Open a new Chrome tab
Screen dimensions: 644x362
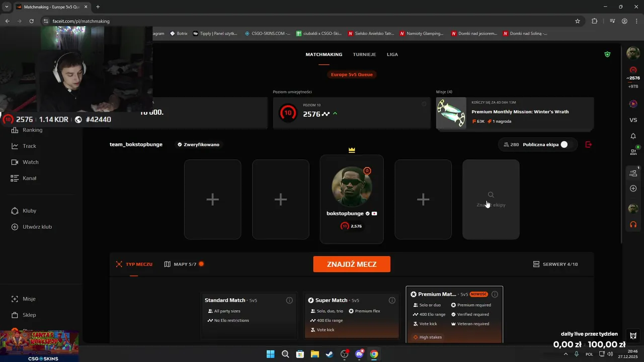[x=98, y=7]
